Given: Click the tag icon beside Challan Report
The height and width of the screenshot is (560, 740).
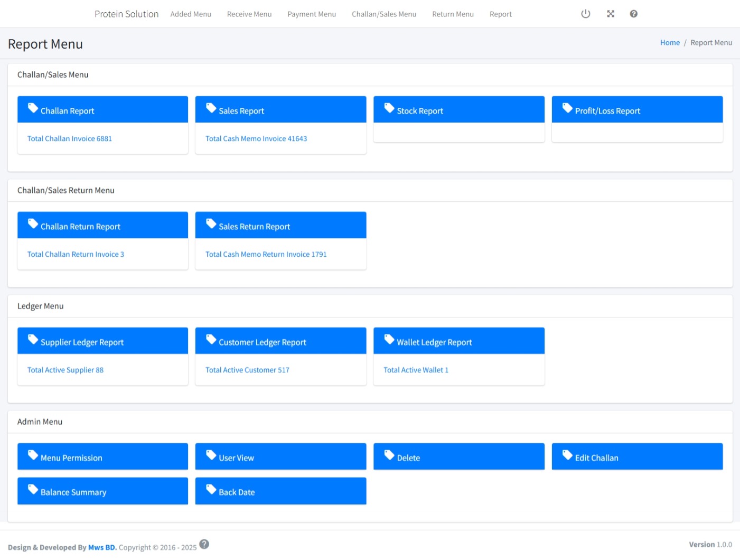Looking at the screenshot, I should pyautogui.click(x=33, y=108).
